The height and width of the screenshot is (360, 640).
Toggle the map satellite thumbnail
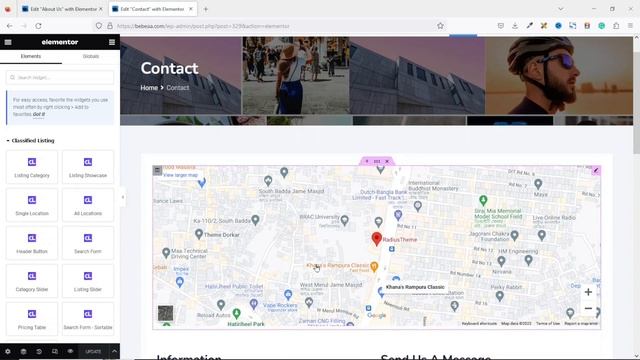coord(165,313)
